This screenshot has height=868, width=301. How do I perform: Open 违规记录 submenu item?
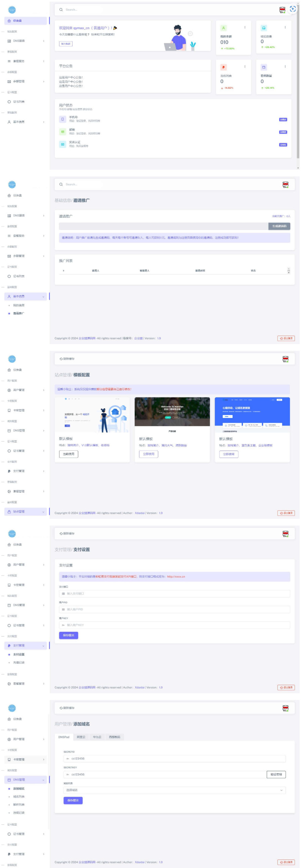[19, 813]
